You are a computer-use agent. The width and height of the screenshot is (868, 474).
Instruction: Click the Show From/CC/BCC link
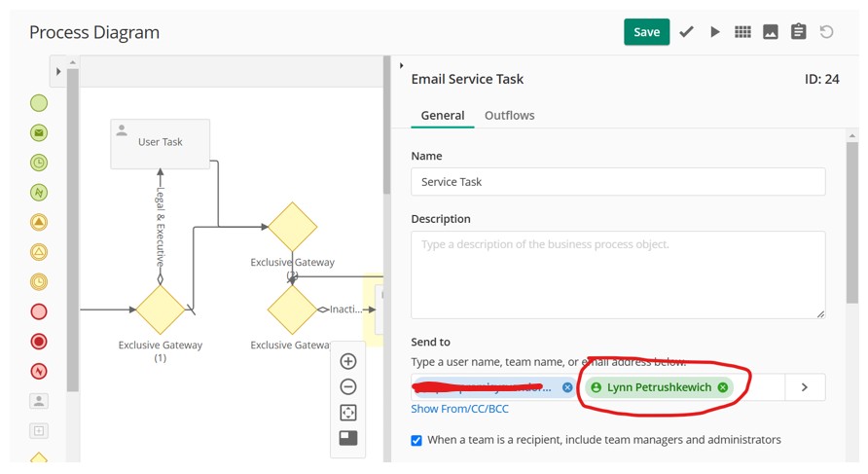click(x=459, y=409)
